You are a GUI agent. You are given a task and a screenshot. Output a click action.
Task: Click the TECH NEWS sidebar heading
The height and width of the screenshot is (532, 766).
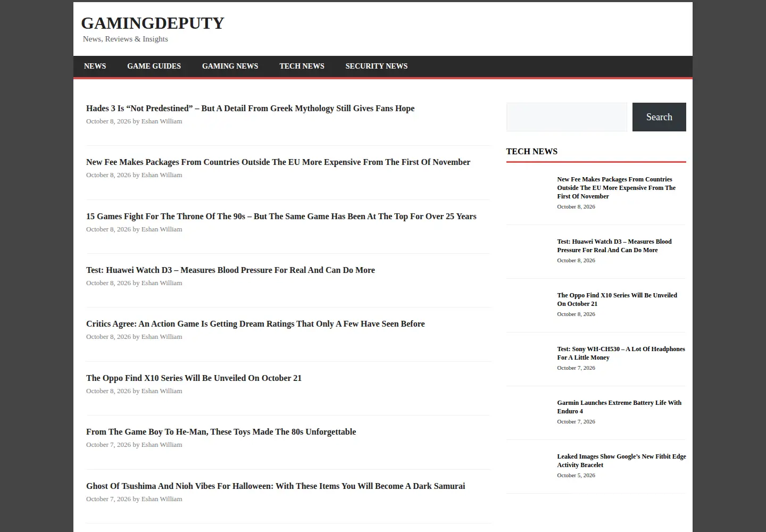(x=532, y=151)
